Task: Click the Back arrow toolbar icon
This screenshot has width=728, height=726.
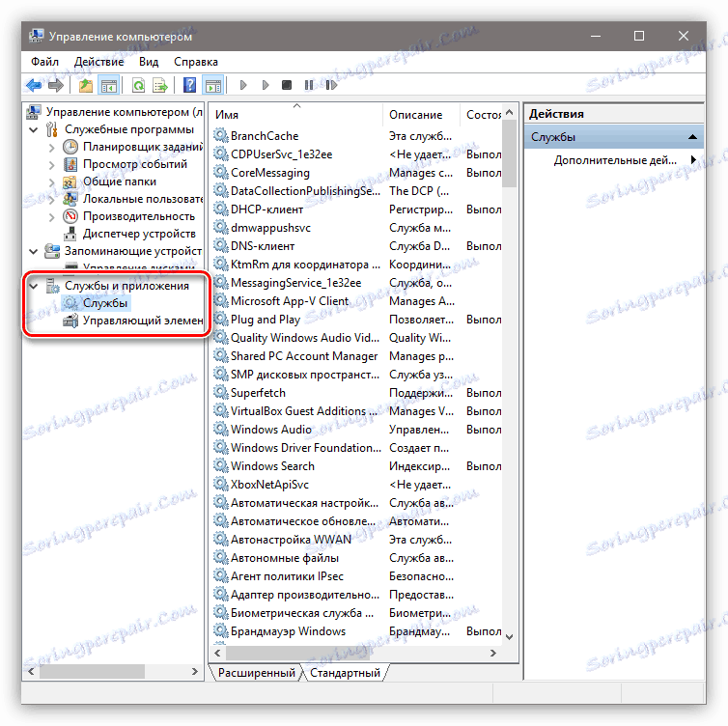Action: [x=34, y=85]
